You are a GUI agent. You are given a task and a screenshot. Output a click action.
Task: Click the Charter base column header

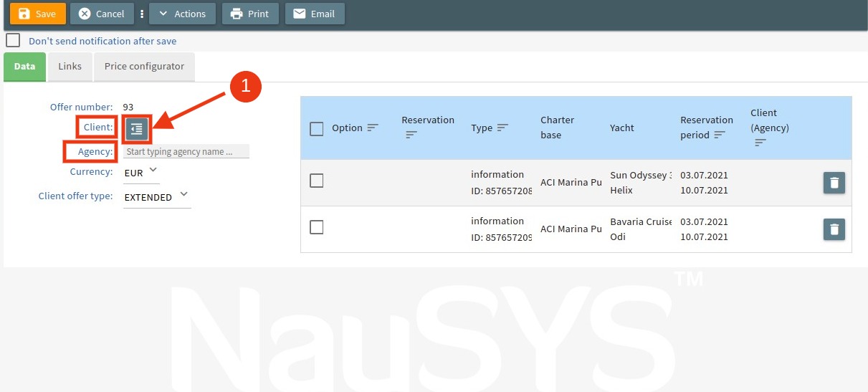tap(558, 128)
